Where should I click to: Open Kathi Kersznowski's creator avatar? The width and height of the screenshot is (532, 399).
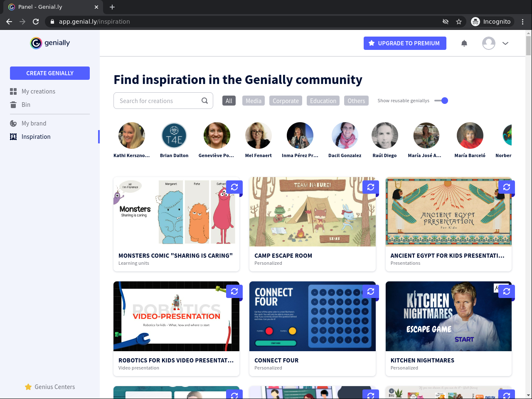[132, 135]
